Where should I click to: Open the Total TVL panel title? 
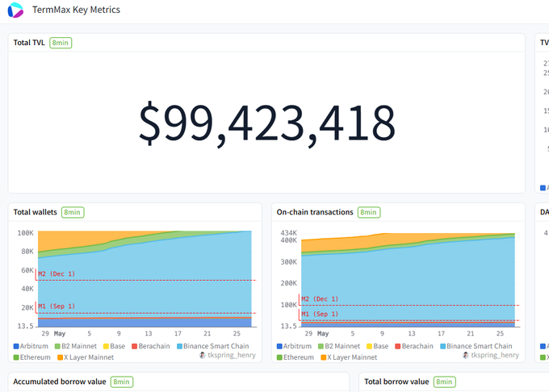click(29, 43)
